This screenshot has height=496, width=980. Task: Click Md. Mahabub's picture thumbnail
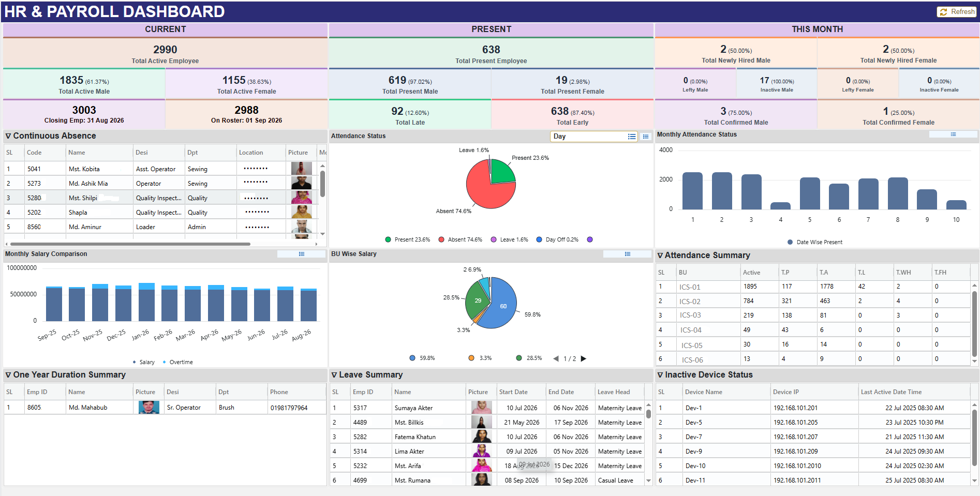tap(149, 408)
